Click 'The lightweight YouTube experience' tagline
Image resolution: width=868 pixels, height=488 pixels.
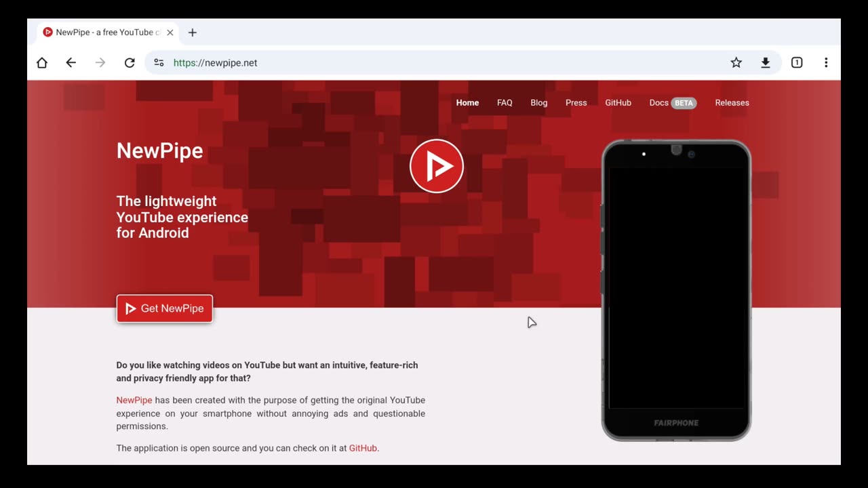click(x=182, y=217)
